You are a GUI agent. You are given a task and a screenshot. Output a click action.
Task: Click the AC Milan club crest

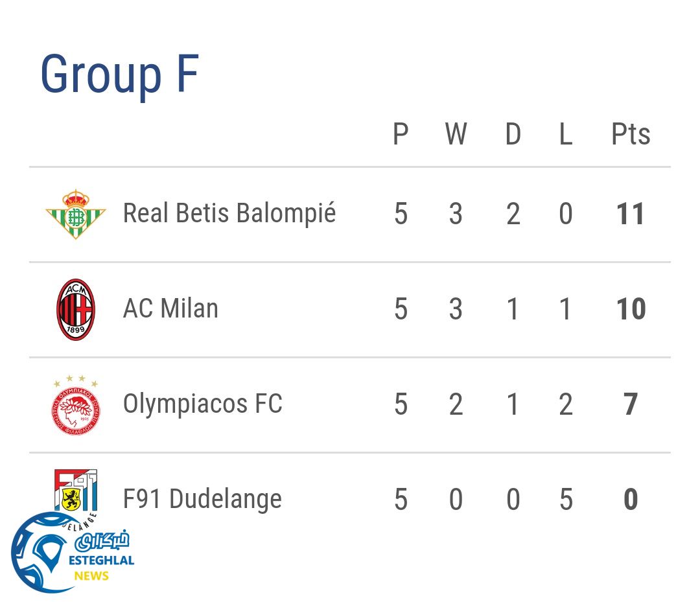76,310
